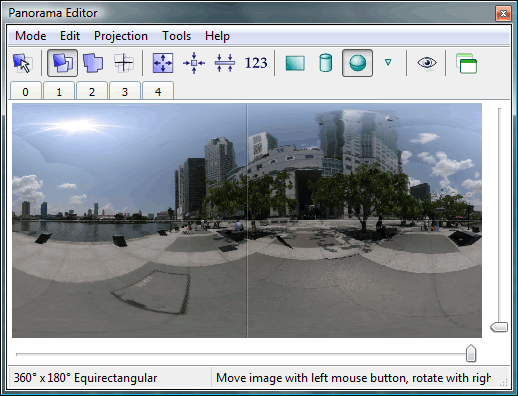Switch to rectilinear flat projection icon
The height and width of the screenshot is (396, 518).
[295, 63]
